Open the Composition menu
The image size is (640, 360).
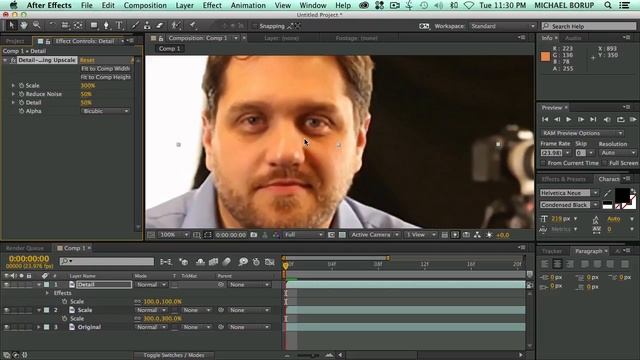click(145, 5)
